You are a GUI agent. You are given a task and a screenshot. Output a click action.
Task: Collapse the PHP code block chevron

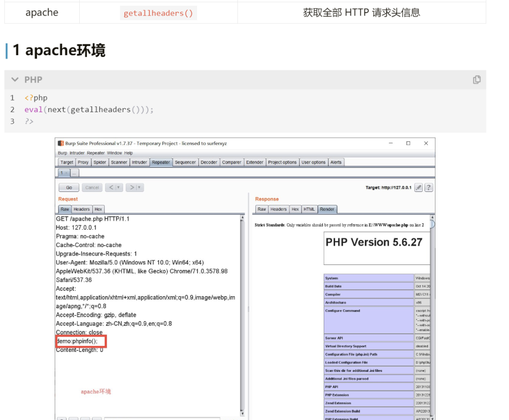[15, 80]
